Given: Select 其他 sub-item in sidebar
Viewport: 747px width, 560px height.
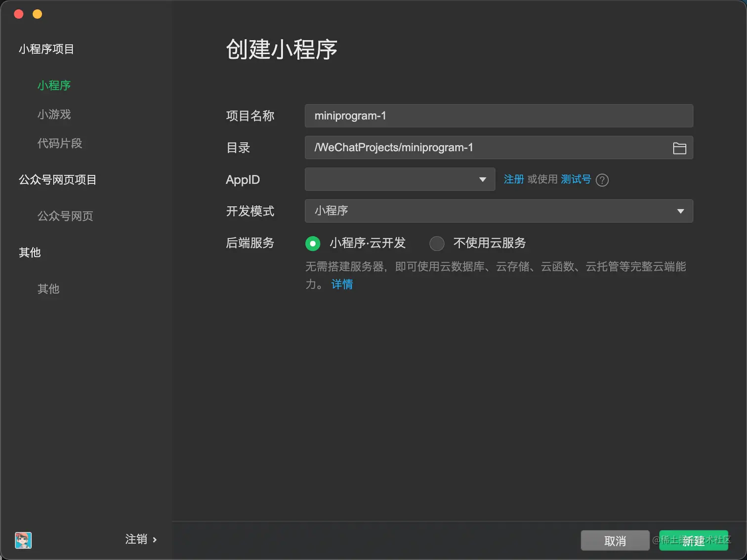Looking at the screenshot, I should click(48, 289).
